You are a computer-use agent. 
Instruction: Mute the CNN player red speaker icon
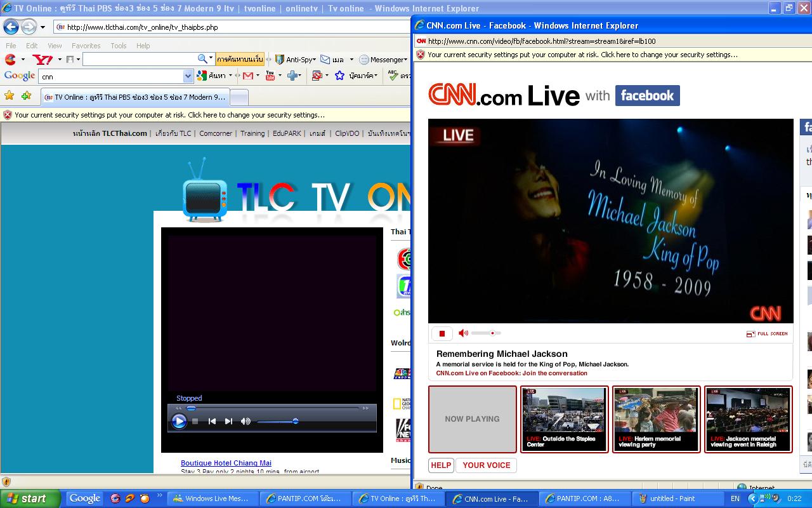pos(463,333)
